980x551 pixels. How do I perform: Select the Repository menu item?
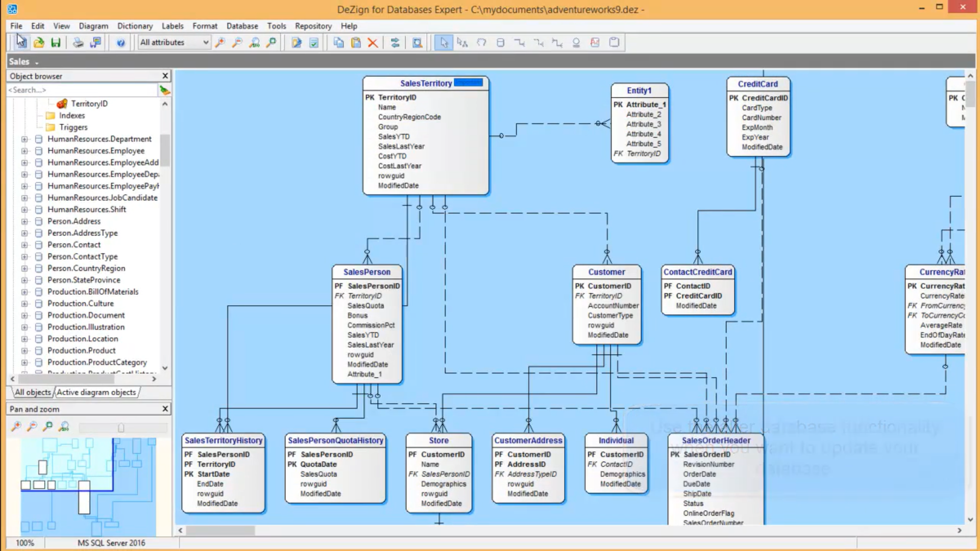313,26
